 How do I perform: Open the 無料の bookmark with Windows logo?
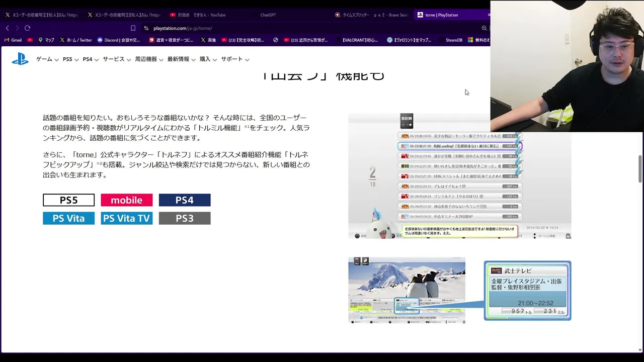[x=479, y=40]
